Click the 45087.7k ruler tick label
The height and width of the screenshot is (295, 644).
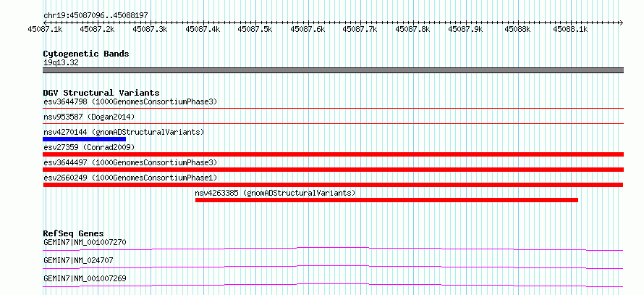(x=360, y=29)
